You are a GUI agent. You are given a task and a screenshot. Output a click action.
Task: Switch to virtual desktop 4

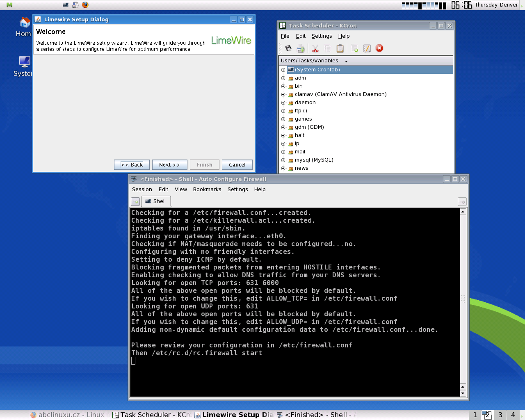coord(513,415)
